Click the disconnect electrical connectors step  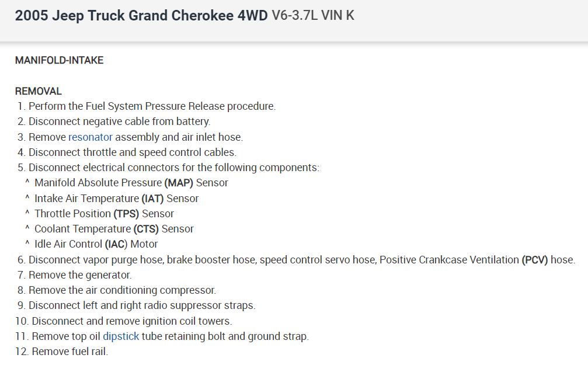[x=173, y=168]
